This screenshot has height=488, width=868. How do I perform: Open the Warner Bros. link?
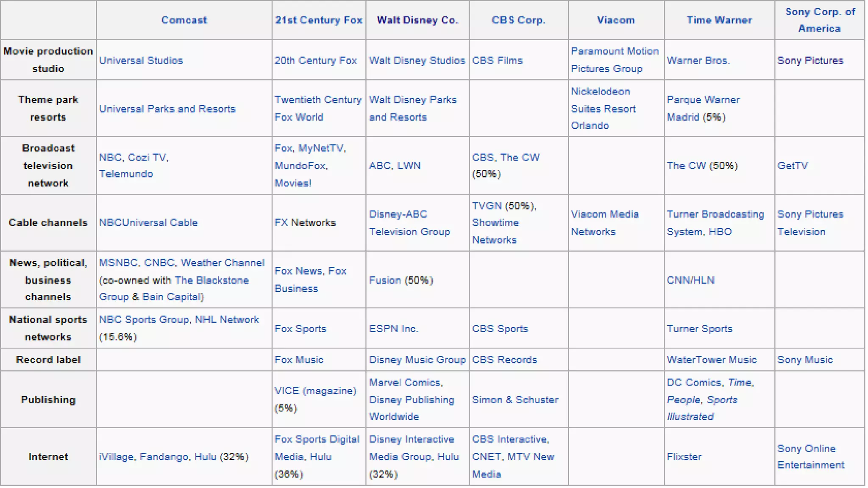tap(698, 60)
